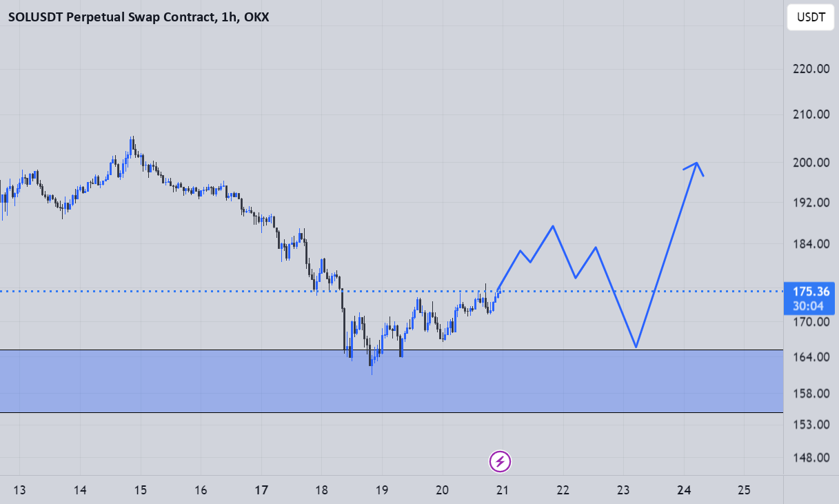839x504 pixels.
Task: Click date 13 on the time axis
Action: (20, 490)
